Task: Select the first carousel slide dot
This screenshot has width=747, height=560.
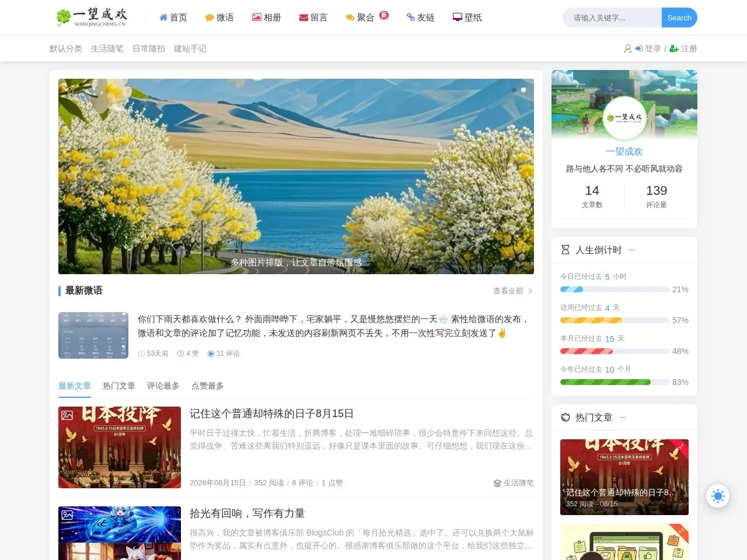Action: click(x=514, y=90)
